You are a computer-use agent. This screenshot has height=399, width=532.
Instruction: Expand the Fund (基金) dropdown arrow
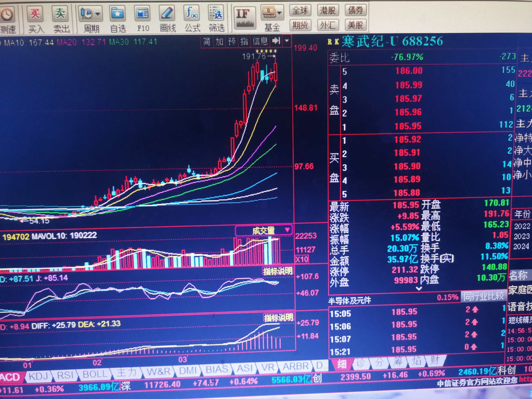pos(279,13)
